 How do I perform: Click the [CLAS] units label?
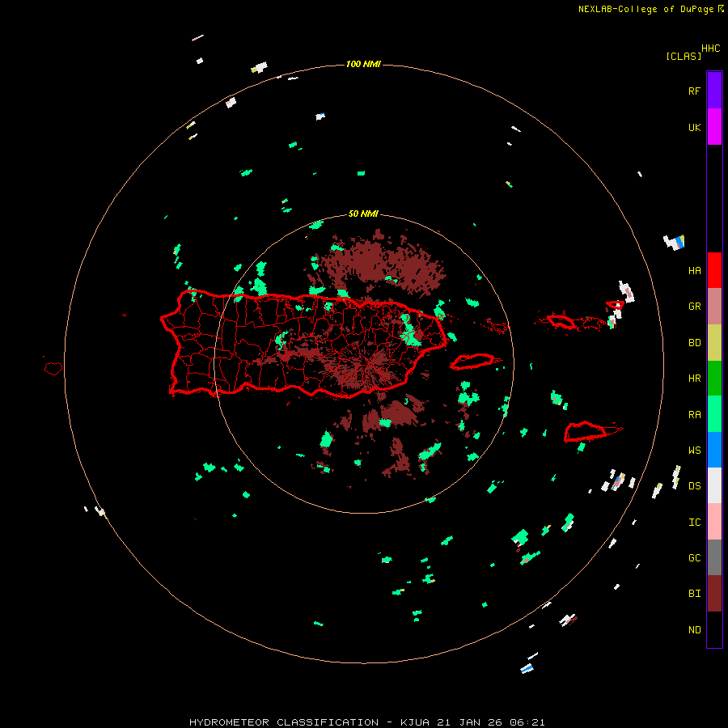pos(684,56)
